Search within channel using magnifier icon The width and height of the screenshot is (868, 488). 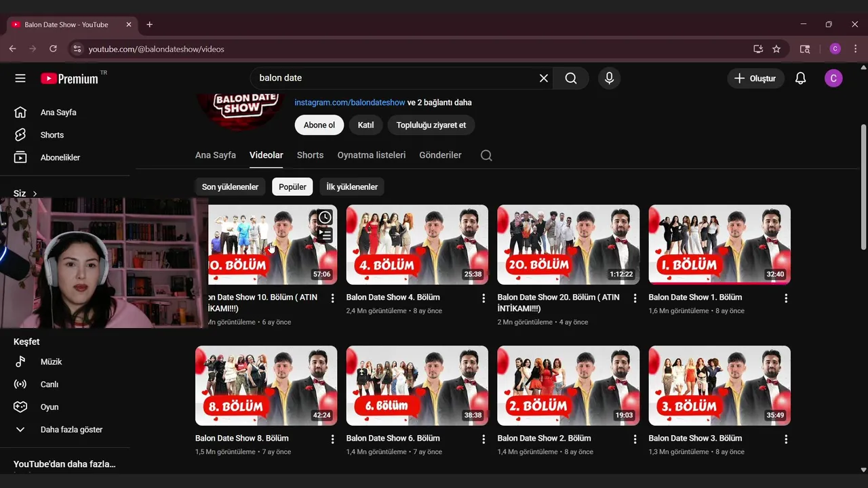[486, 155]
